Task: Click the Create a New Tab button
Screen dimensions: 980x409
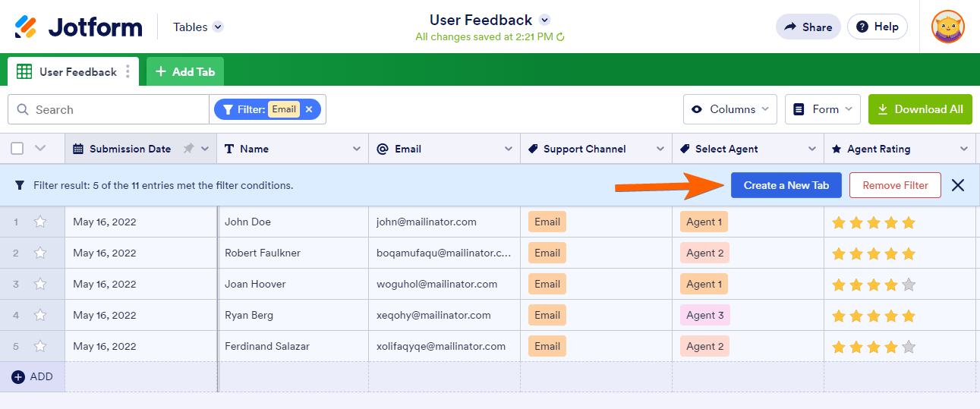Action: coord(786,185)
